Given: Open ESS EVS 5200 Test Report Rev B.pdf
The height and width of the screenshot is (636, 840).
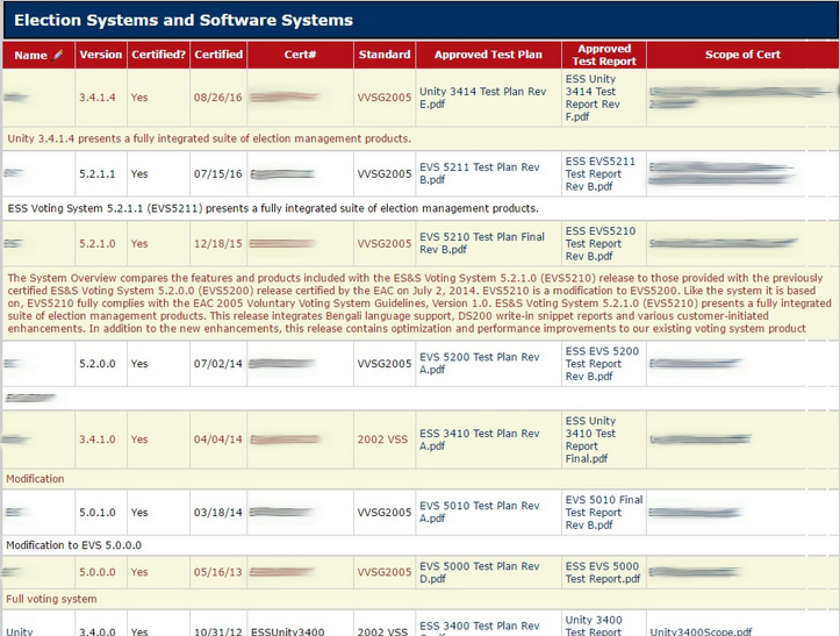Looking at the screenshot, I should tap(601, 363).
